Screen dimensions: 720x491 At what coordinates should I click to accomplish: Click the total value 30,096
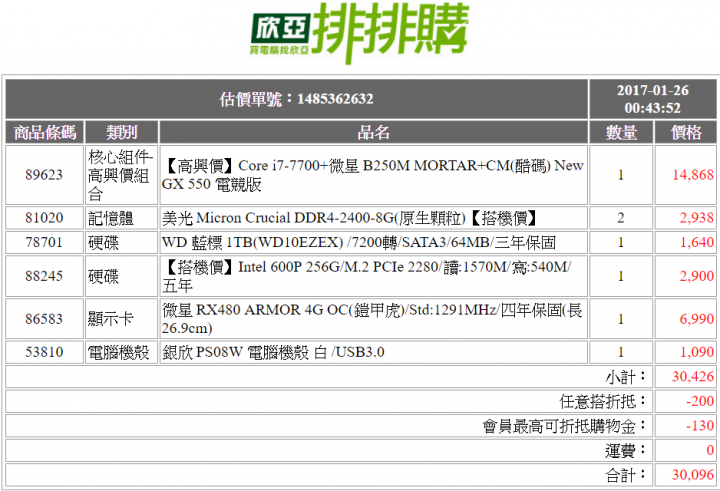(693, 475)
